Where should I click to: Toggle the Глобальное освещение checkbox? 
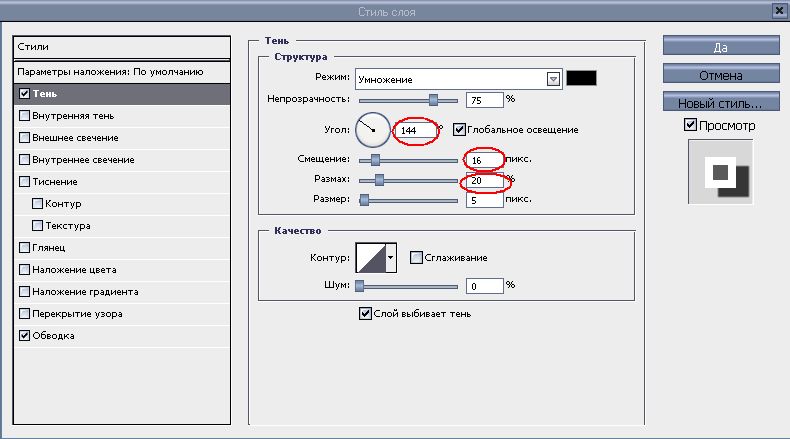click(x=459, y=130)
